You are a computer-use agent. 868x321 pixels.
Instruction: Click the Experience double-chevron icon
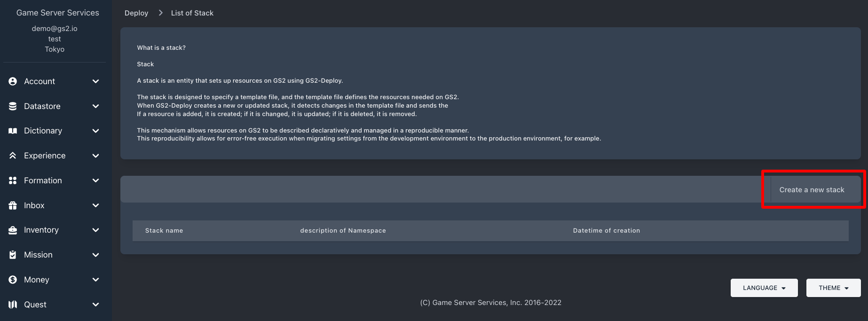click(x=13, y=156)
